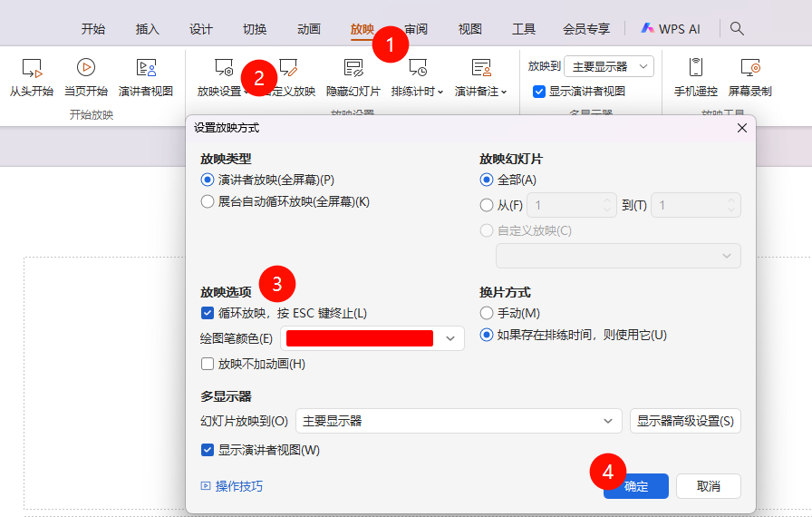The image size is (812, 517).
Task: Open the 审阅 ribbon tab
Action: pyautogui.click(x=416, y=29)
